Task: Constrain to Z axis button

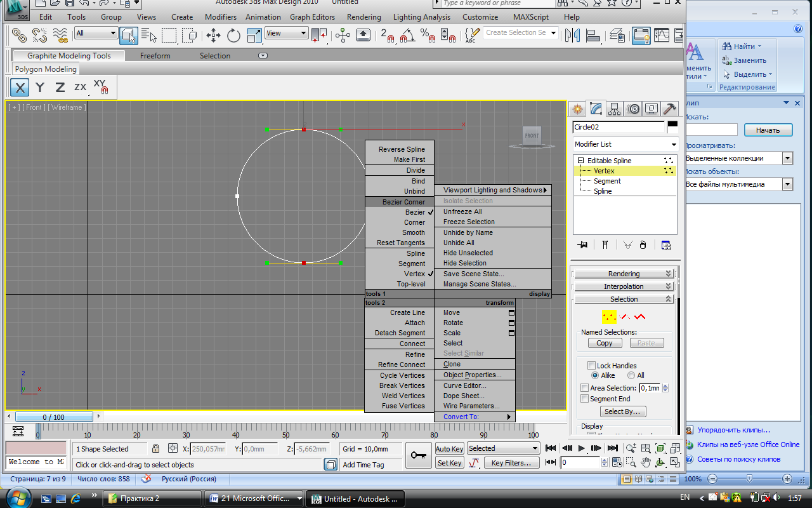Action: (x=60, y=88)
